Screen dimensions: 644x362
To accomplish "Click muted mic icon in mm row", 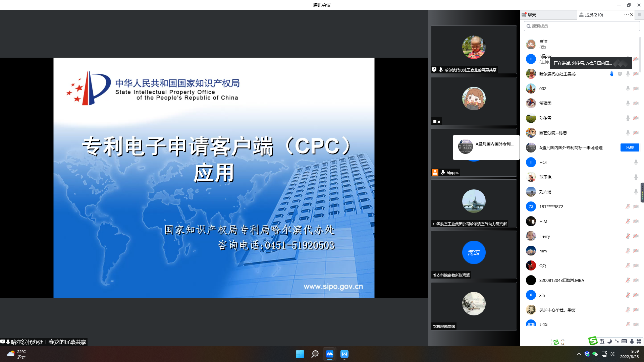I will (x=628, y=251).
